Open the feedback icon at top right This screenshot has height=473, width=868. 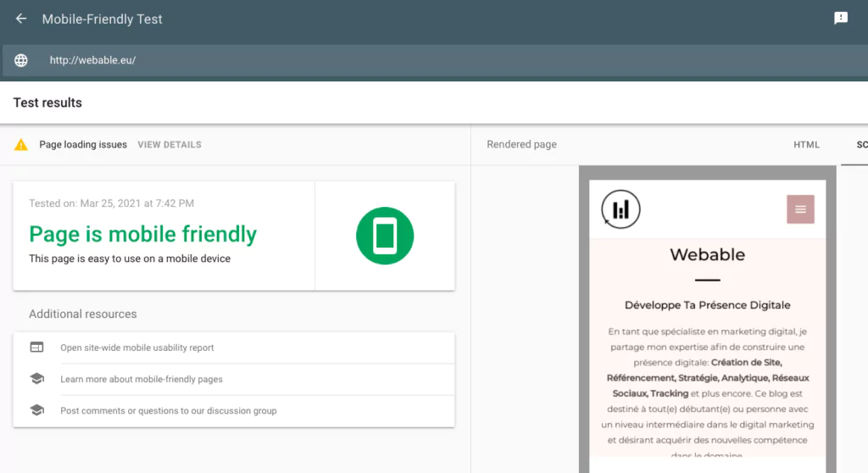(x=840, y=19)
